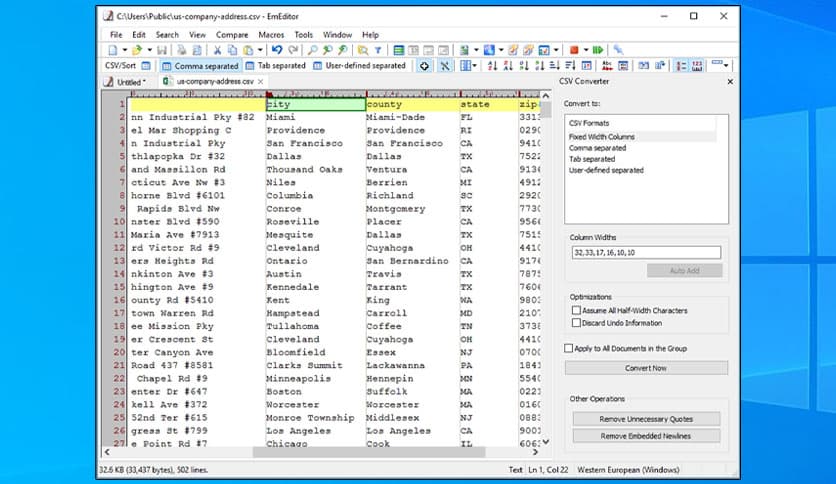Viewport: 836px width, 484px height.
Task: Enable Assume All Half-Width Characters checkbox
Action: pyautogui.click(x=575, y=311)
